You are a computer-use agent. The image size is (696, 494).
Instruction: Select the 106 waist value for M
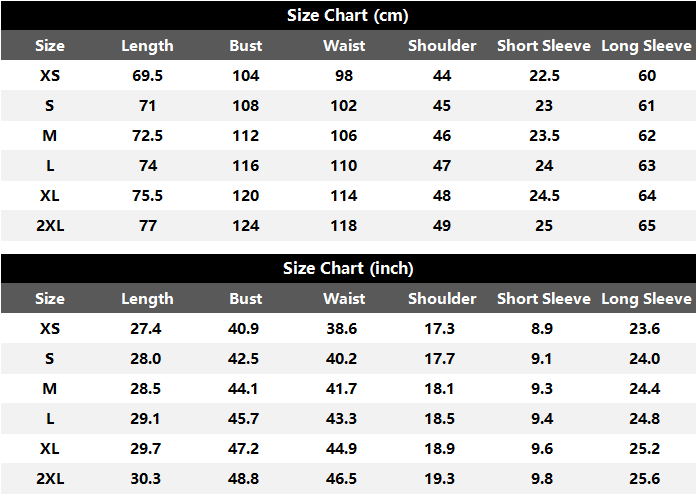pyautogui.click(x=344, y=135)
